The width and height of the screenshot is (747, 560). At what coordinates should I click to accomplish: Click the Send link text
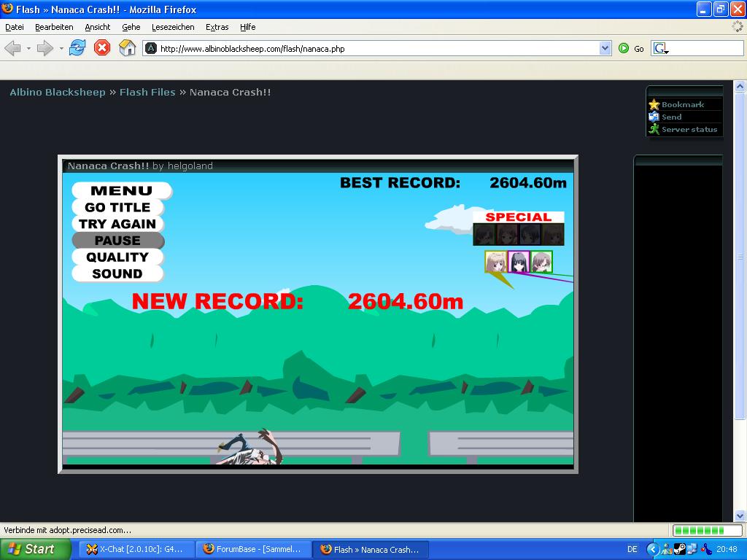[x=671, y=117]
